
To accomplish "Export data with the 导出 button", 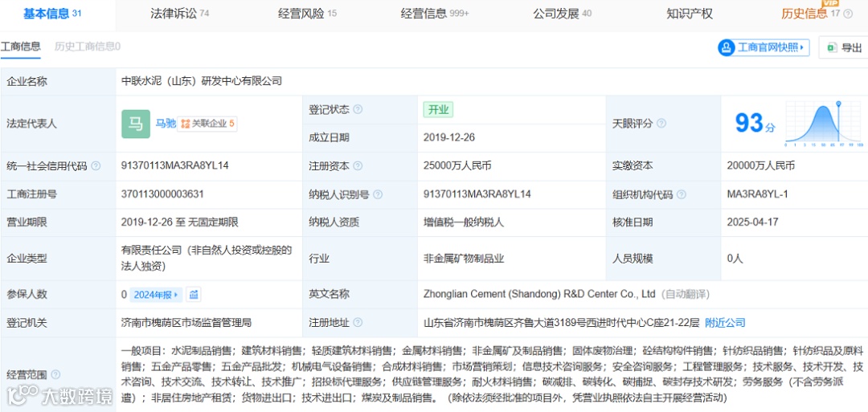I will [x=844, y=47].
